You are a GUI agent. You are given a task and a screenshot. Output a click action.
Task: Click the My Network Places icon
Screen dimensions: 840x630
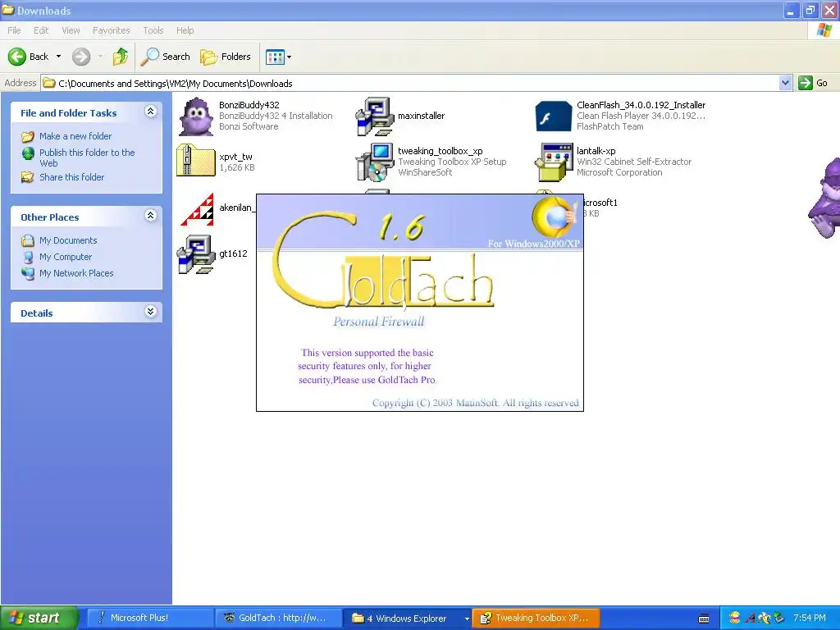tap(28, 273)
